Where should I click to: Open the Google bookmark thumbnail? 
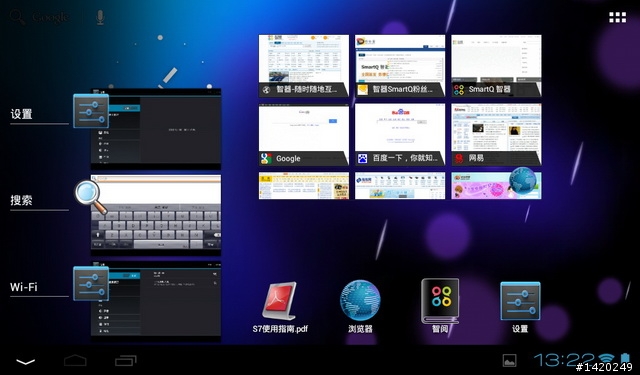click(x=304, y=134)
